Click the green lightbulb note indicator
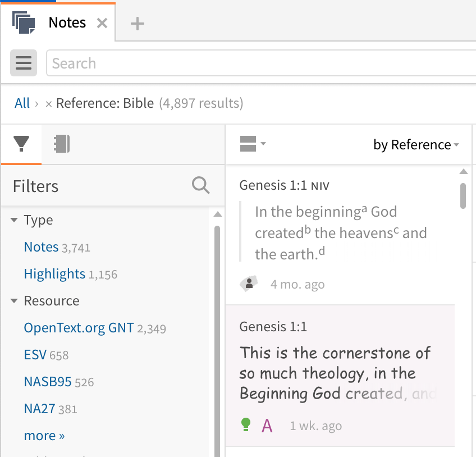 click(246, 425)
